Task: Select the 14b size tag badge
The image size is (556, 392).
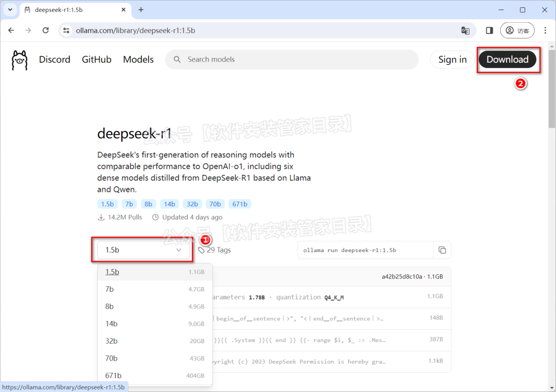Action: coord(169,204)
